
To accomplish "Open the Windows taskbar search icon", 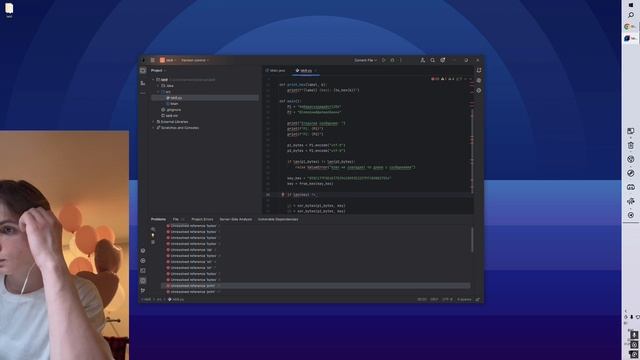I will [631, 15].
